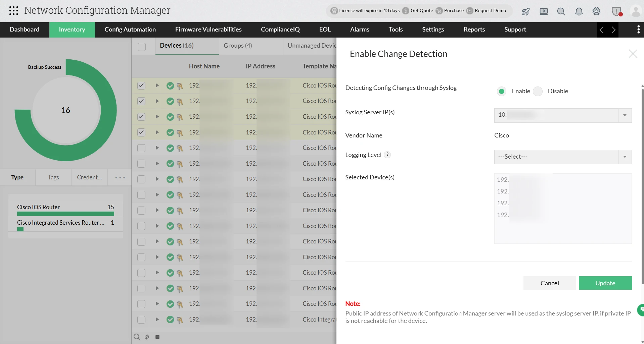Viewport: 644px width, 344px height.
Task: Open the Syslog Server IP(s) dropdown
Action: point(625,115)
